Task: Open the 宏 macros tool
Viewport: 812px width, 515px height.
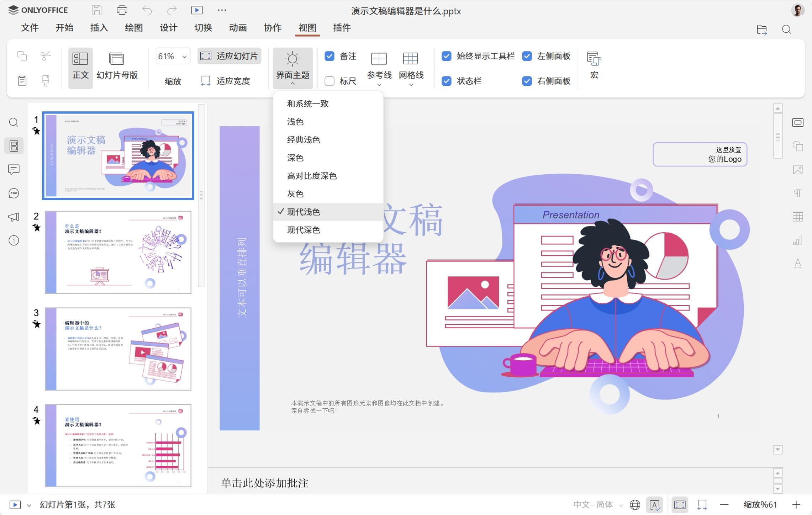Action: [594, 66]
